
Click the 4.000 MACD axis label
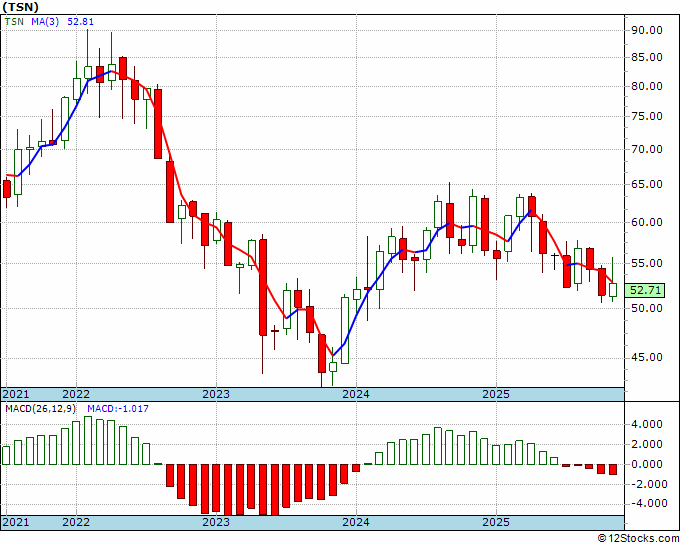tap(647, 424)
